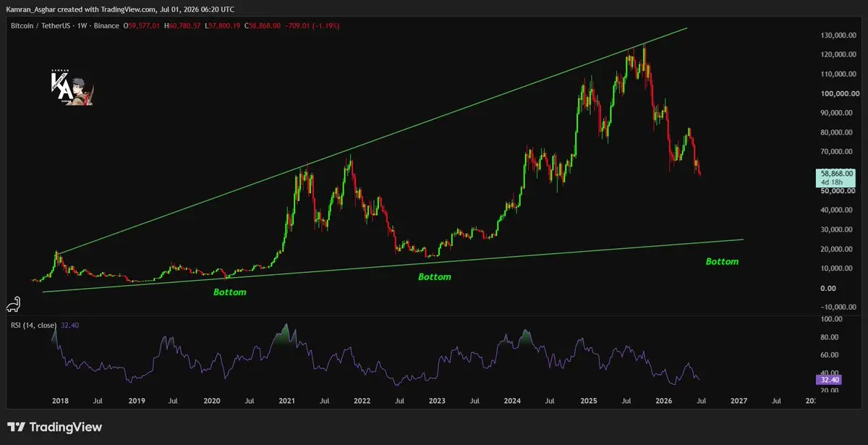This screenshot has height=445, width=868.
Task: Select the Bottom label near 2020
Action: point(229,292)
